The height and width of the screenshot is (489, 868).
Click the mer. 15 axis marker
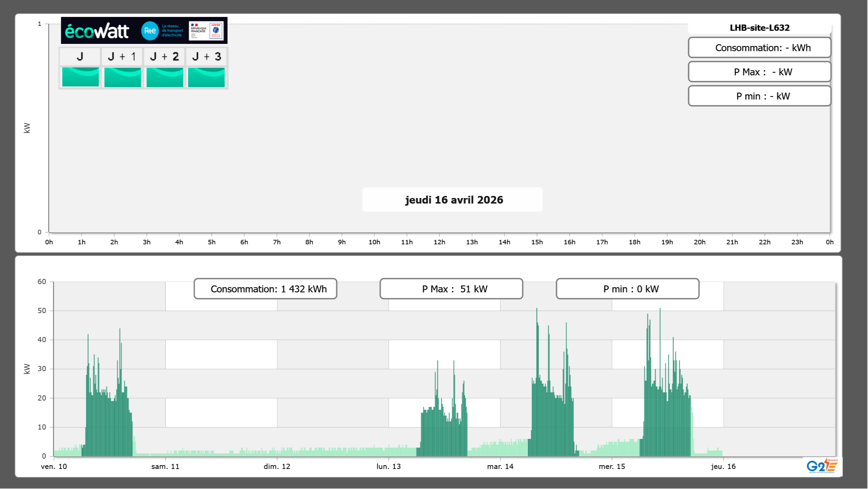[x=612, y=467]
